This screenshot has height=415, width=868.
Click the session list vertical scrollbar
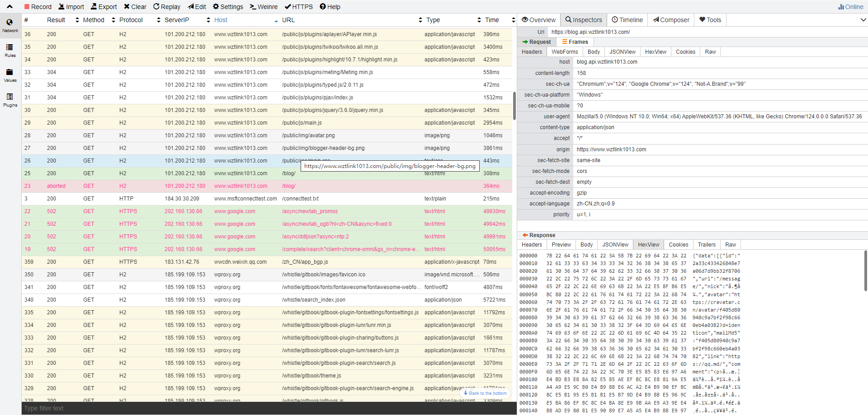point(514,106)
